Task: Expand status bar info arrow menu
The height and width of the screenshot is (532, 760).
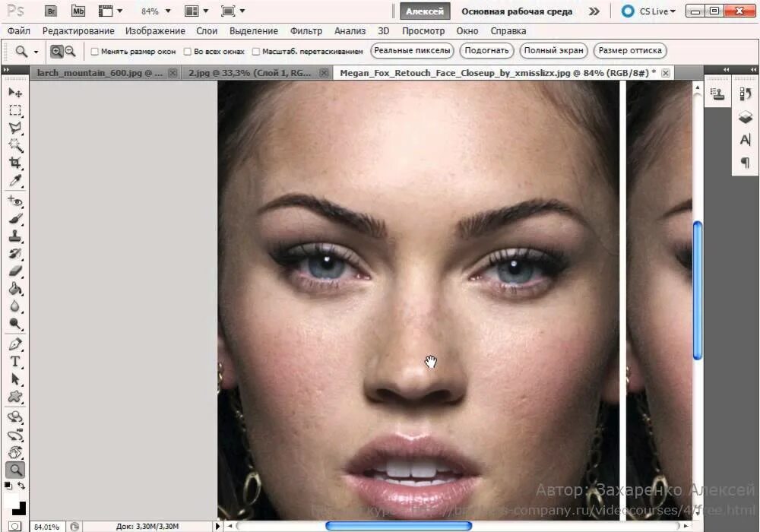Action: 217,526
